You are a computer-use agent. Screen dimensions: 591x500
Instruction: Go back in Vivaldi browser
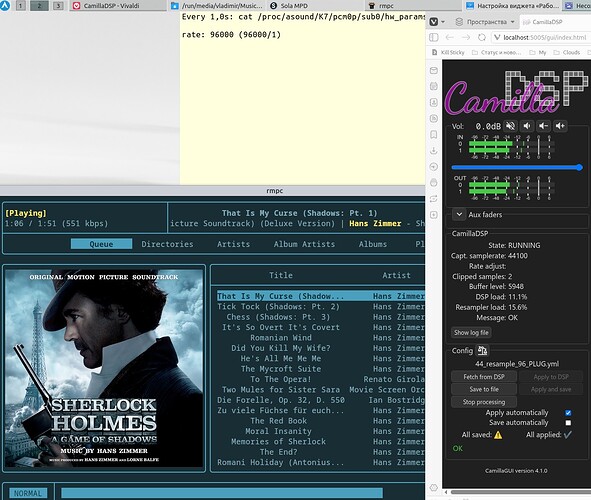pos(450,37)
